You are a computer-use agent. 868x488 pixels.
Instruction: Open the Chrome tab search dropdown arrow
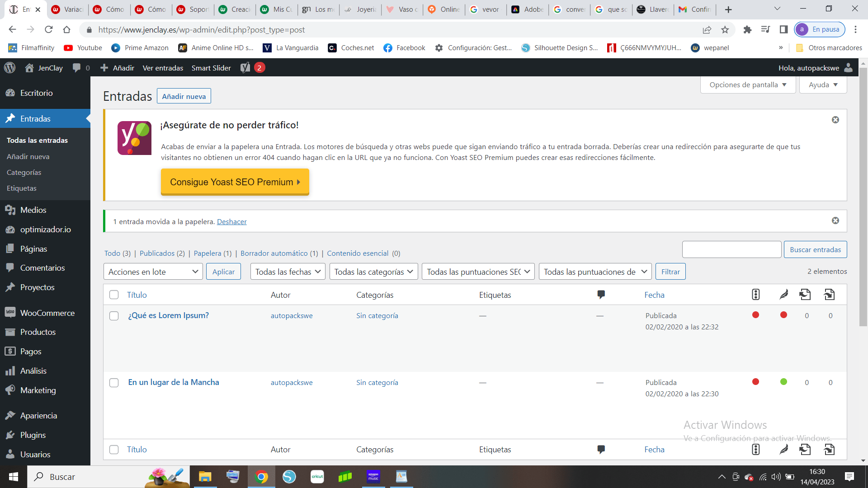coord(777,9)
